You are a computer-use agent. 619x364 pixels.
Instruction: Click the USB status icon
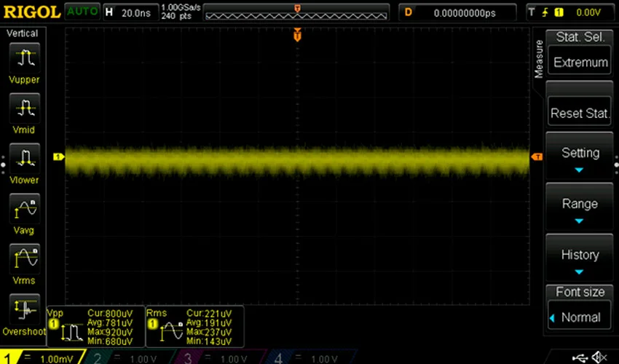point(580,357)
